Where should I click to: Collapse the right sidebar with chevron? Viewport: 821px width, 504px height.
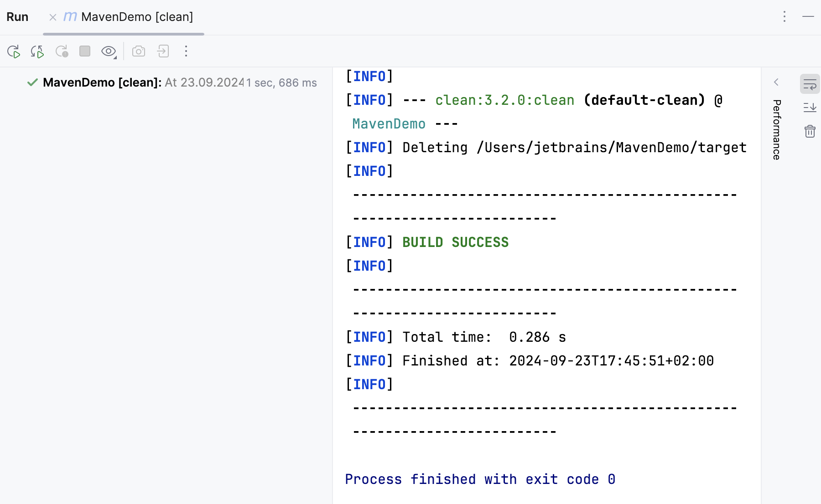tap(776, 82)
